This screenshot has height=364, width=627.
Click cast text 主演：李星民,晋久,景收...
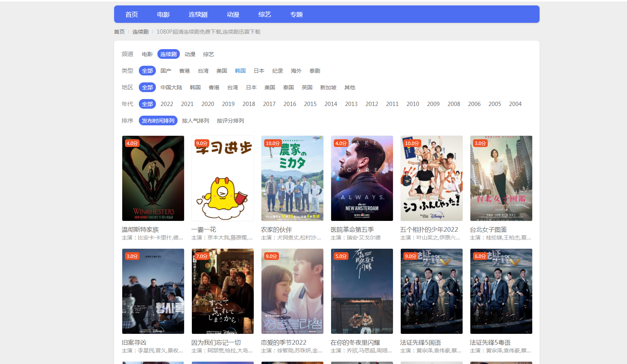(x=153, y=351)
